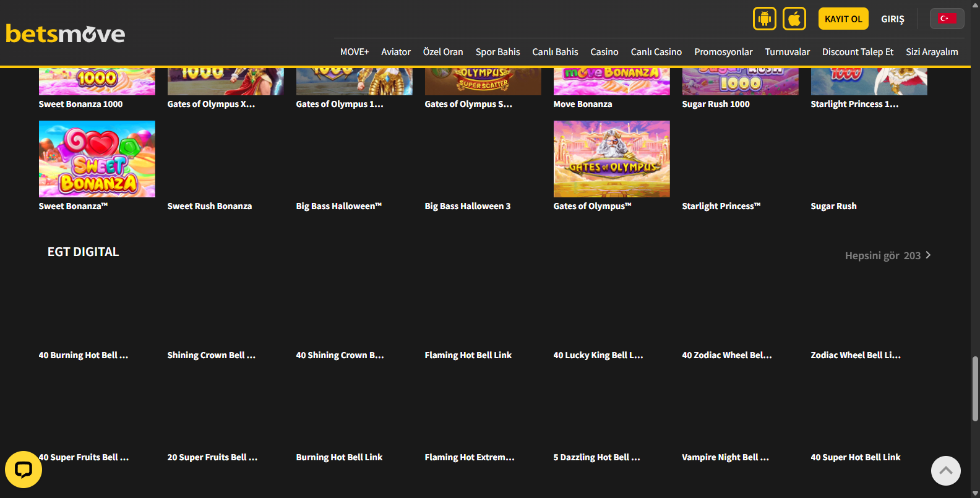
Task: Open the Casino menu item
Action: [604, 52]
